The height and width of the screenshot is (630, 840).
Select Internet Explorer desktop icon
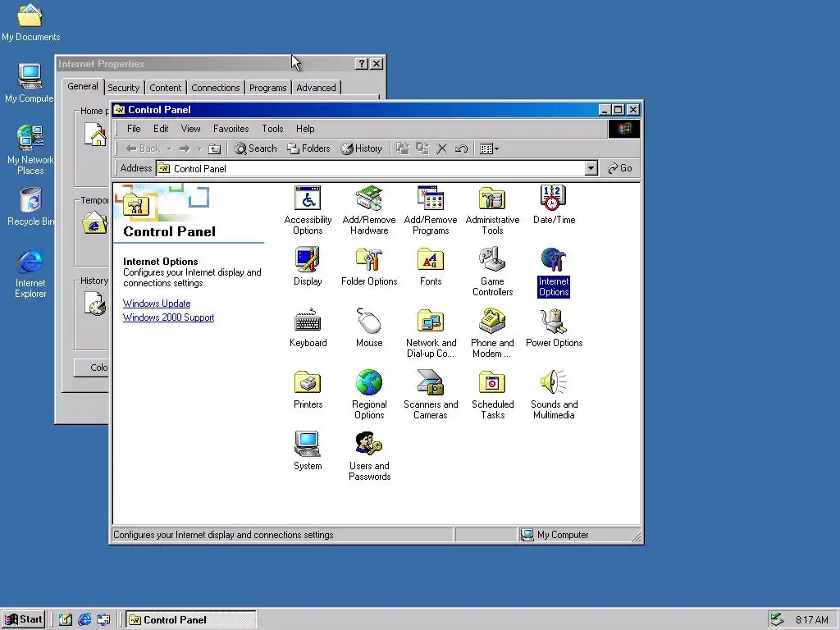tap(30, 273)
